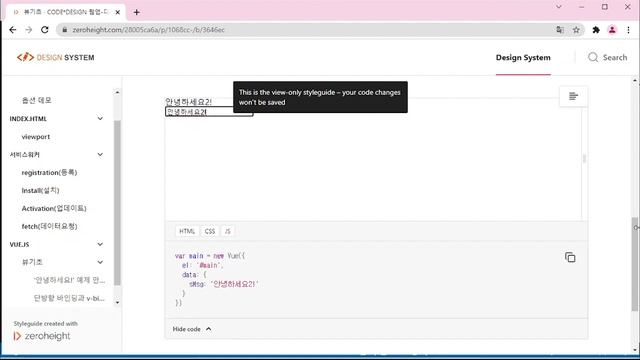Collapse the VUE.JS sidebar section
This screenshot has height=360, width=640.
pos(100,244)
